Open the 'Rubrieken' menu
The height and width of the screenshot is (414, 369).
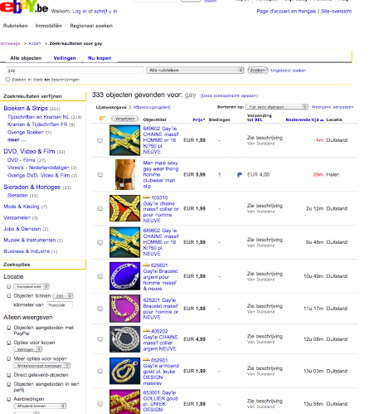coord(15,26)
